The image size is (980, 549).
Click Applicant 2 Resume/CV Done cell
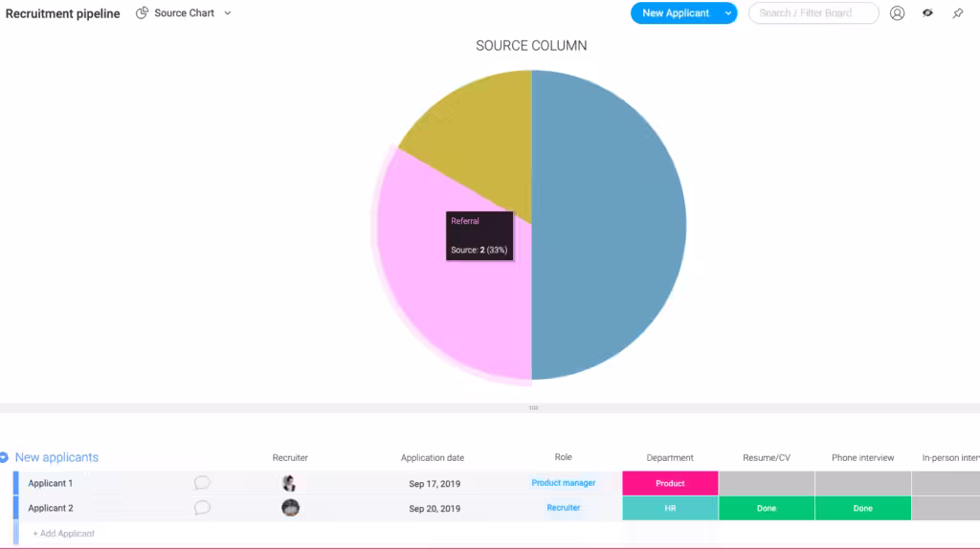(767, 509)
